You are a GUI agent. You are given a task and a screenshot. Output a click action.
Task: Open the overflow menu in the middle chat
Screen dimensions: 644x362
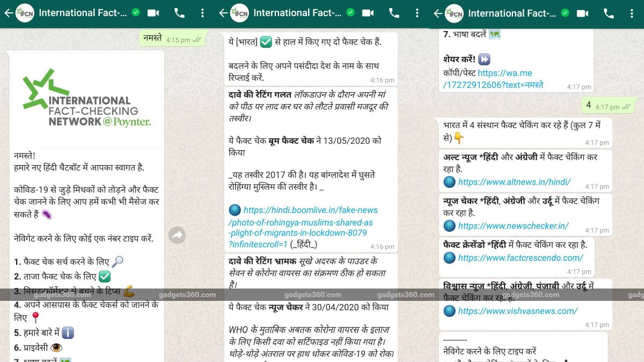(x=417, y=13)
